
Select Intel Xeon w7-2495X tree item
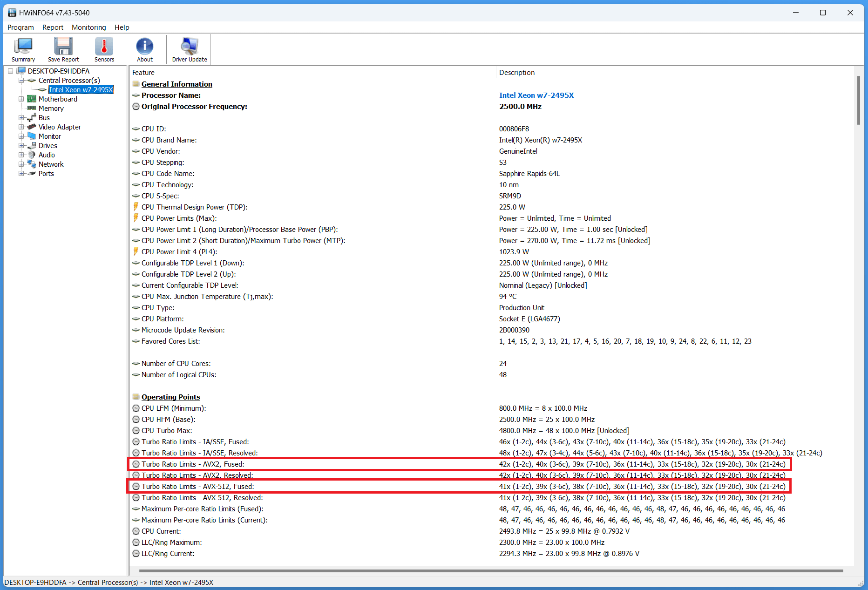tap(81, 89)
